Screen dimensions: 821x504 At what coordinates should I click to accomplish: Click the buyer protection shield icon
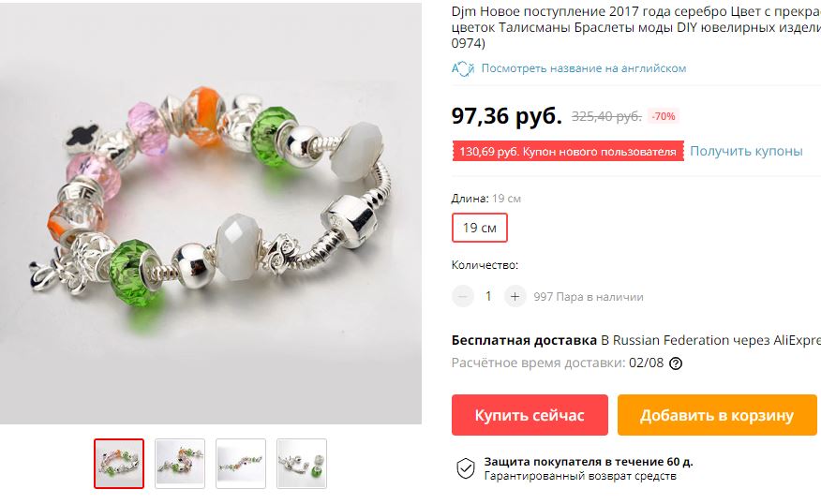click(466, 468)
